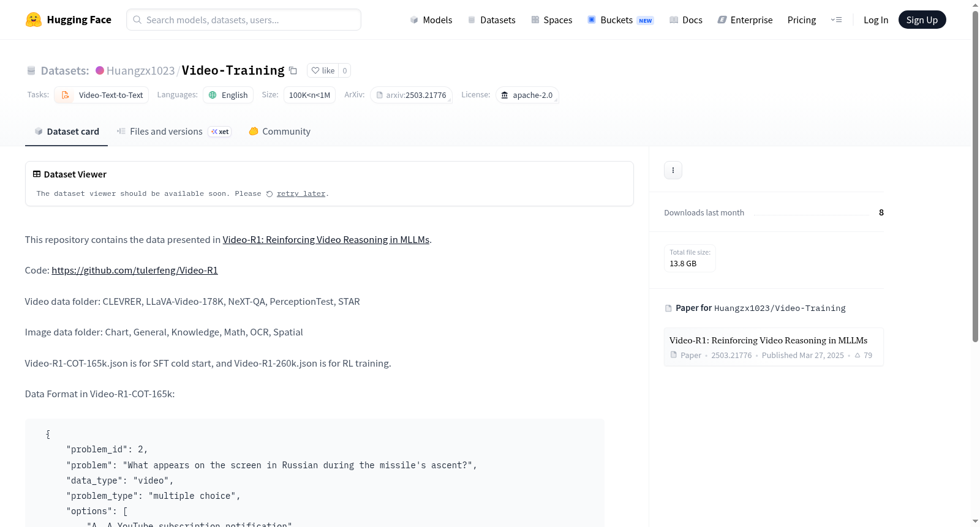Screen dimensions: 980x527
Task: Open the Models page
Action: click(431, 20)
